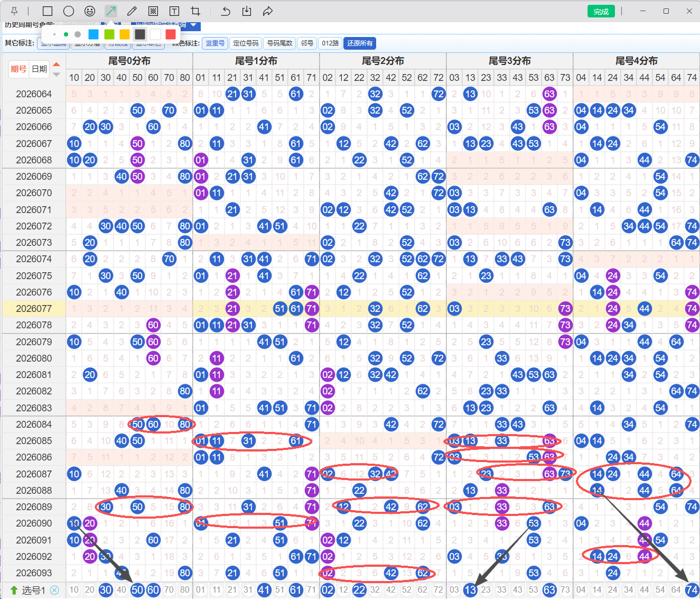Screen dimensions: 700x599
Task: Deselect number 74 in selection row
Action: pyautogui.click(x=692, y=589)
